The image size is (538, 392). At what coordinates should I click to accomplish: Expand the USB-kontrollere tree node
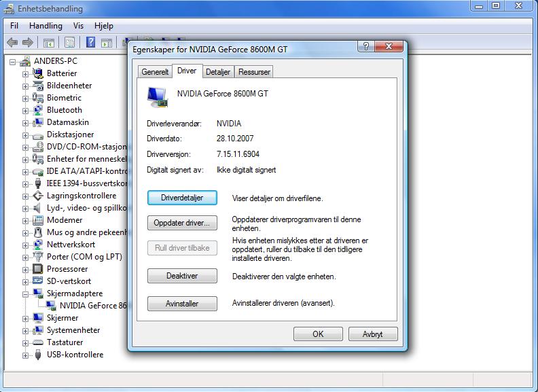point(25,355)
